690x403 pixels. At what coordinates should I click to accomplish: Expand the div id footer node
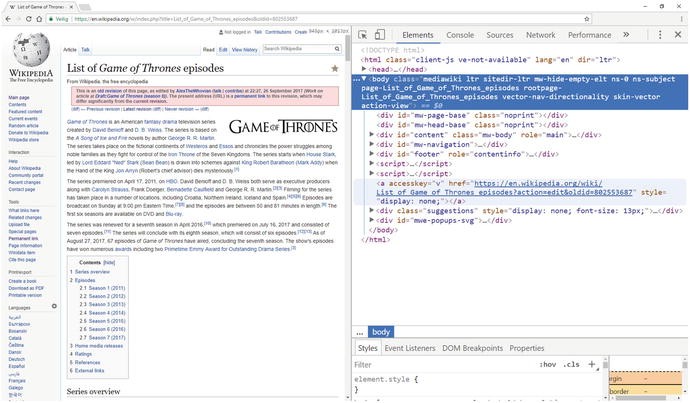point(371,154)
